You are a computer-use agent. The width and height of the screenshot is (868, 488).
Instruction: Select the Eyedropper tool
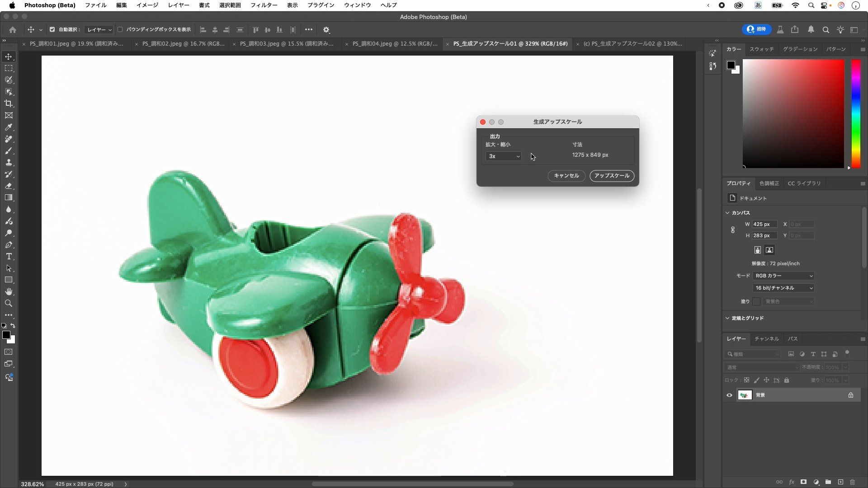tap(9, 127)
